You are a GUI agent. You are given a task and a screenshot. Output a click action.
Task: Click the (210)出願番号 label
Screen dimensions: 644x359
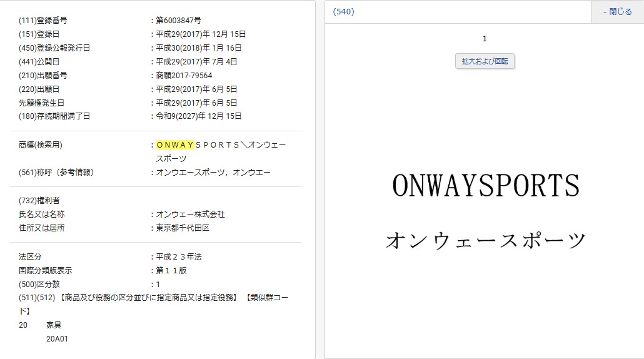43,75
